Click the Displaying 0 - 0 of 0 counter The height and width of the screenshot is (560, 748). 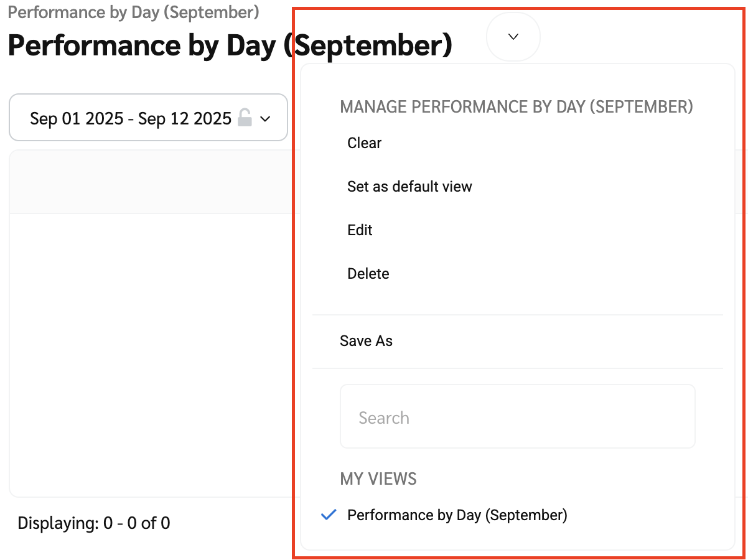click(93, 523)
